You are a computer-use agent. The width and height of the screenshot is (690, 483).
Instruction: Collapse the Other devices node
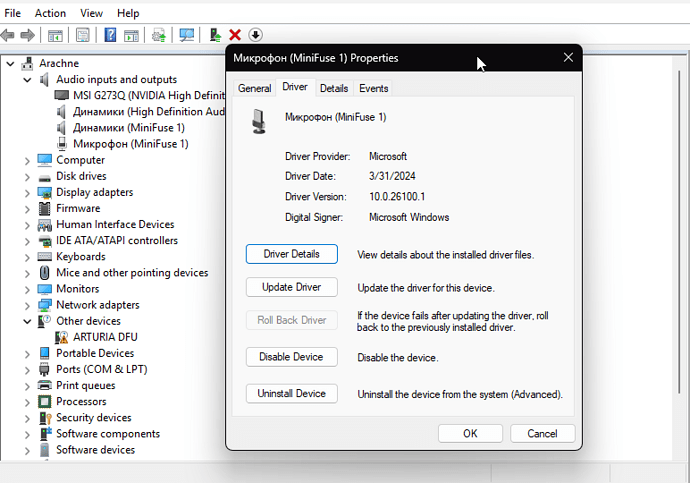[x=27, y=322]
